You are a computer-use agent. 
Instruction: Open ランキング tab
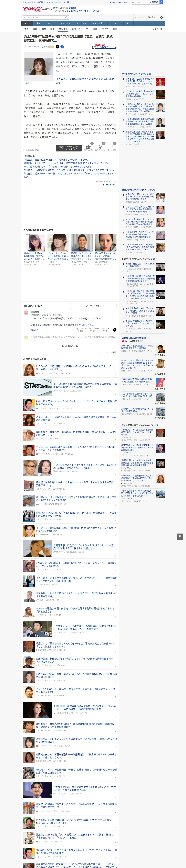[115, 24]
